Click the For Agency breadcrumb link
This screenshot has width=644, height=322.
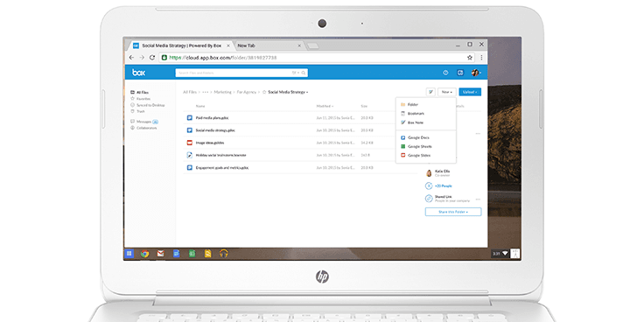pyautogui.click(x=247, y=92)
